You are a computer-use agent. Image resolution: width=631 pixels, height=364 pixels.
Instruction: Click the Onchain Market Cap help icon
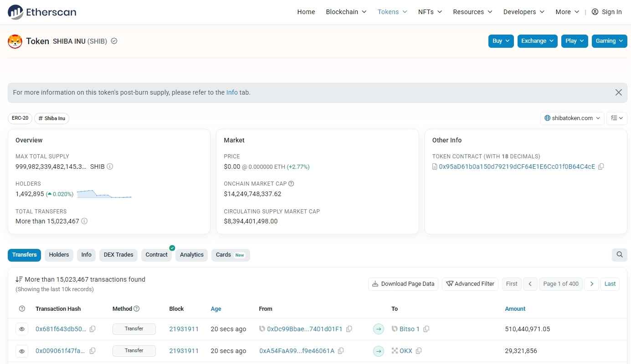pos(291,184)
